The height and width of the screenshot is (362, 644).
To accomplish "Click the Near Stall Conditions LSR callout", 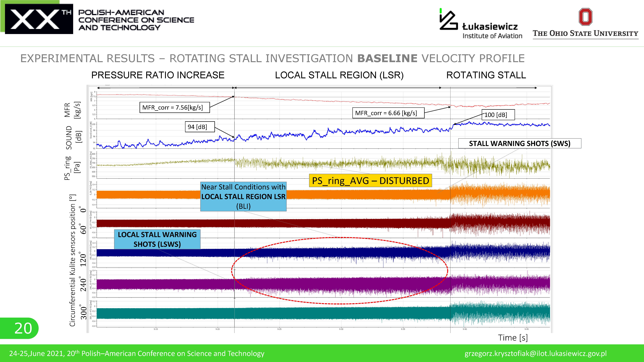I will [x=243, y=197].
